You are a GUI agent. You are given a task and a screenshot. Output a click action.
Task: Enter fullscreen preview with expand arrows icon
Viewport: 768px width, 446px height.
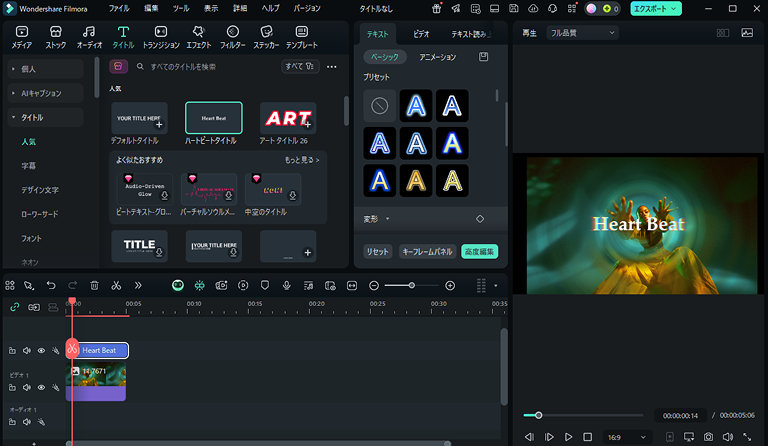coord(747,437)
